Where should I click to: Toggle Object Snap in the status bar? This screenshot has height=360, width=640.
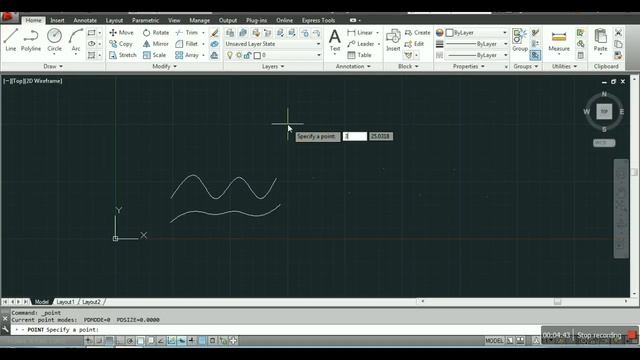point(140,340)
